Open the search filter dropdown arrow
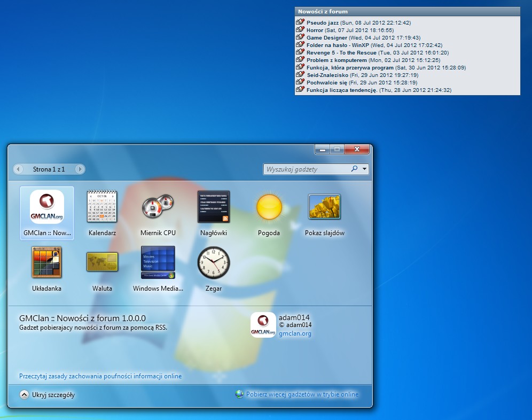The height and width of the screenshot is (420, 532). pos(364,169)
